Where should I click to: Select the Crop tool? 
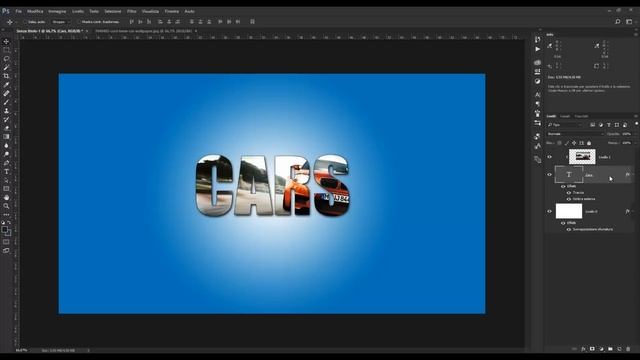tap(6, 76)
